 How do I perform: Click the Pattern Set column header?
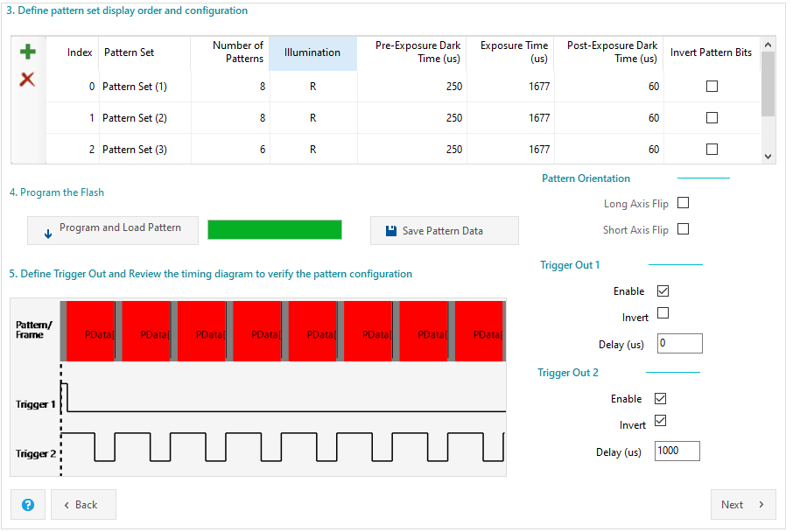[x=144, y=52]
